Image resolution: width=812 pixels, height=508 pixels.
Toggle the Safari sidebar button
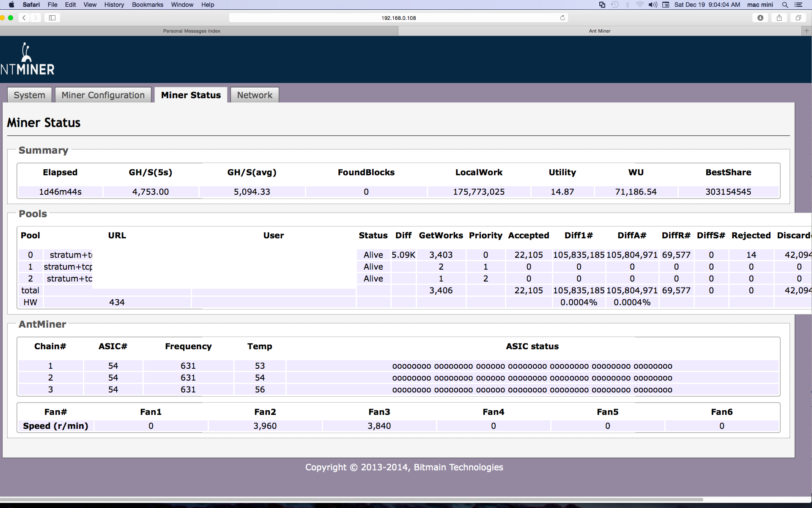[x=52, y=18]
